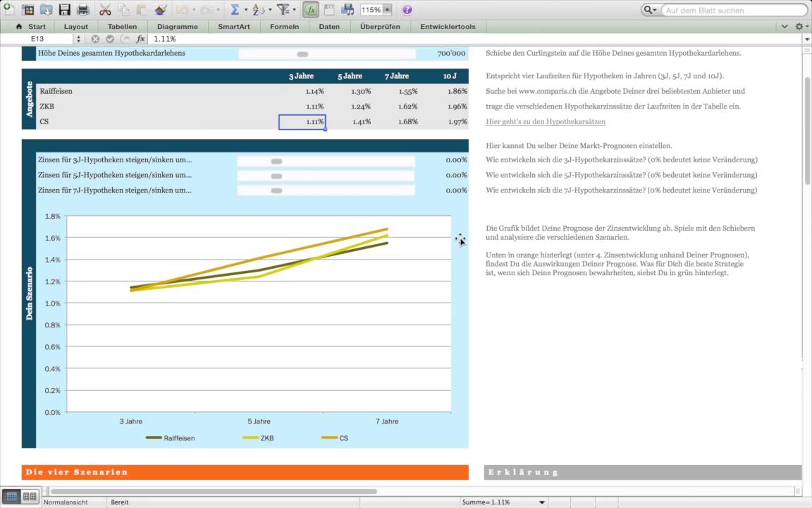Click the fx insert function icon in formula bar
812x508 pixels.
(140, 39)
